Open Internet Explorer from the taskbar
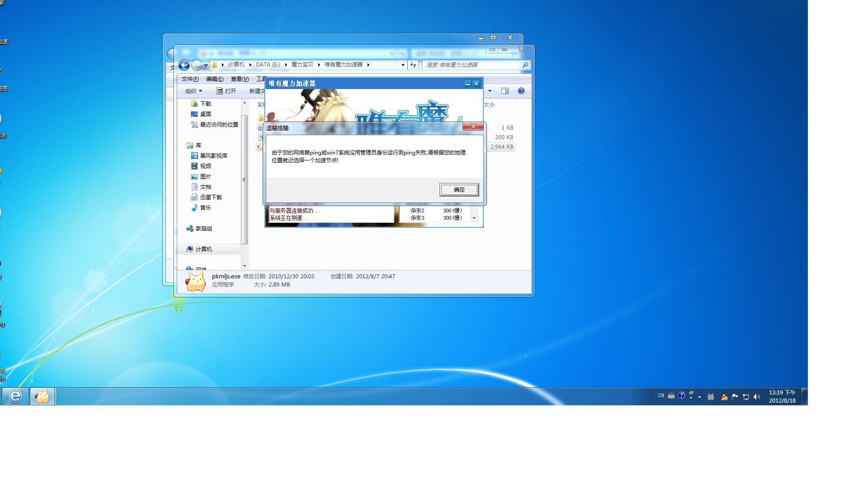Screen dimensions: 868x488 coord(15,396)
